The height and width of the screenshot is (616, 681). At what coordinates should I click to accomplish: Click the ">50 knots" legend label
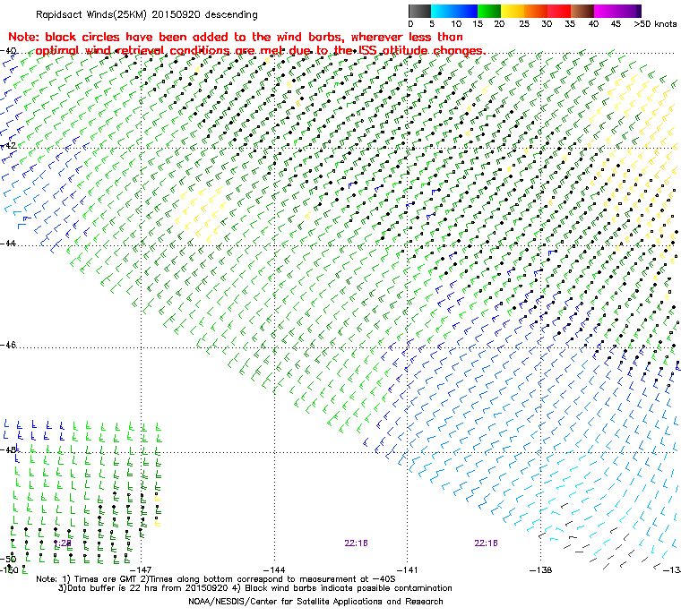click(655, 24)
